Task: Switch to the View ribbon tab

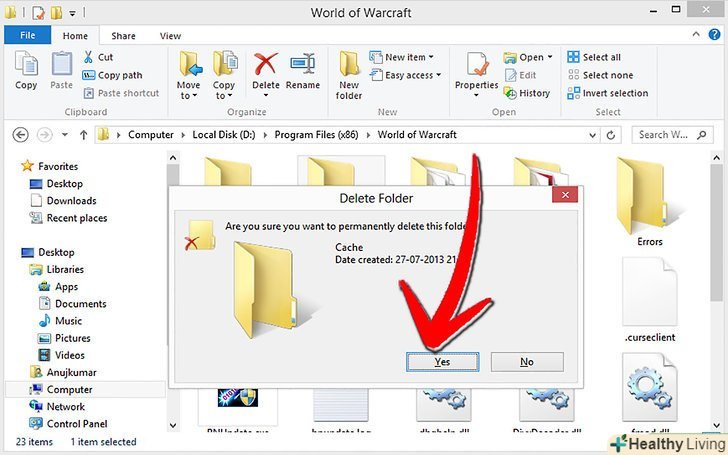Action: 170,36
